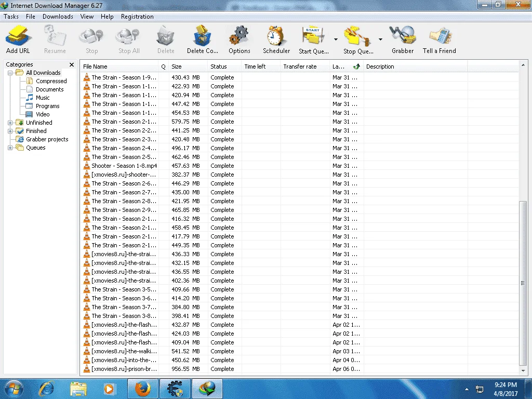This screenshot has height=399, width=532.
Task: Sort by Time left column header
Action: (x=261, y=66)
